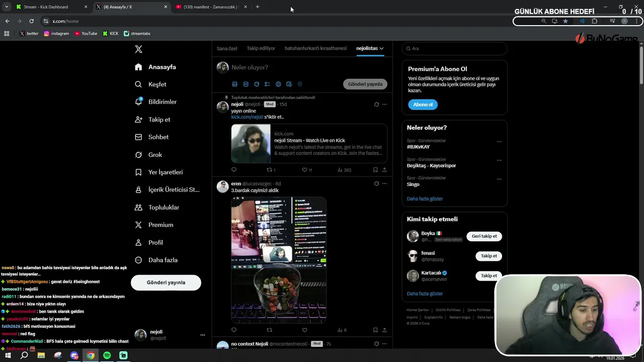Open browser tab search dropdown

click(x=7, y=7)
